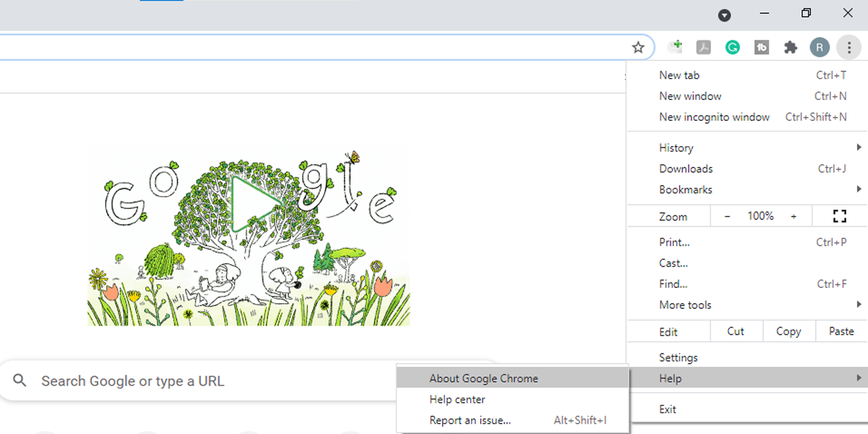
Task: Expand the More tools submenu
Action: (x=747, y=305)
